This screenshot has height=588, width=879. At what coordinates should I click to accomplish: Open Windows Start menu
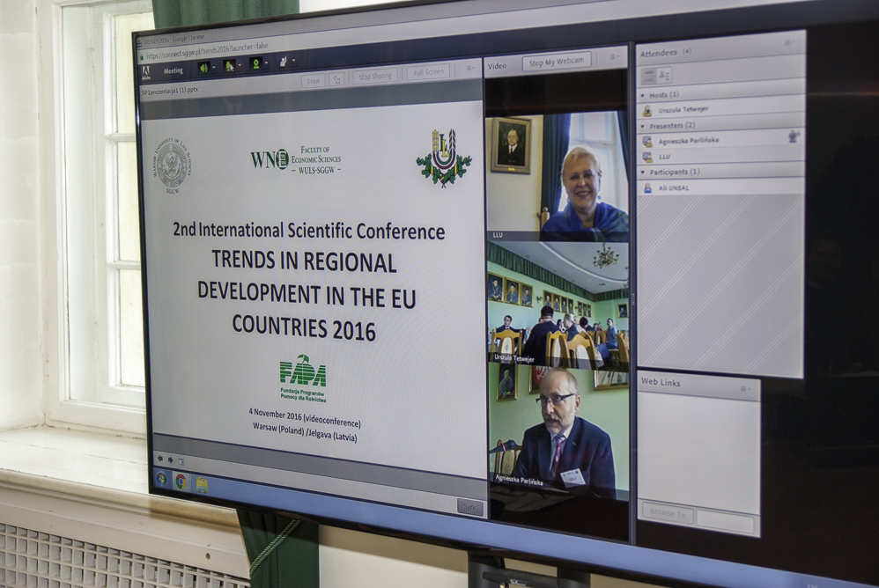(x=161, y=478)
